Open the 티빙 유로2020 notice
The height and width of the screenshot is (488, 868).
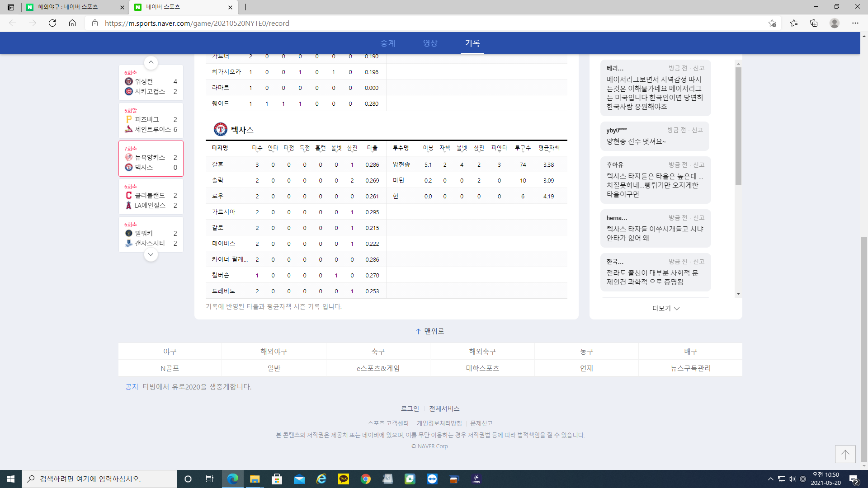[x=197, y=387]
